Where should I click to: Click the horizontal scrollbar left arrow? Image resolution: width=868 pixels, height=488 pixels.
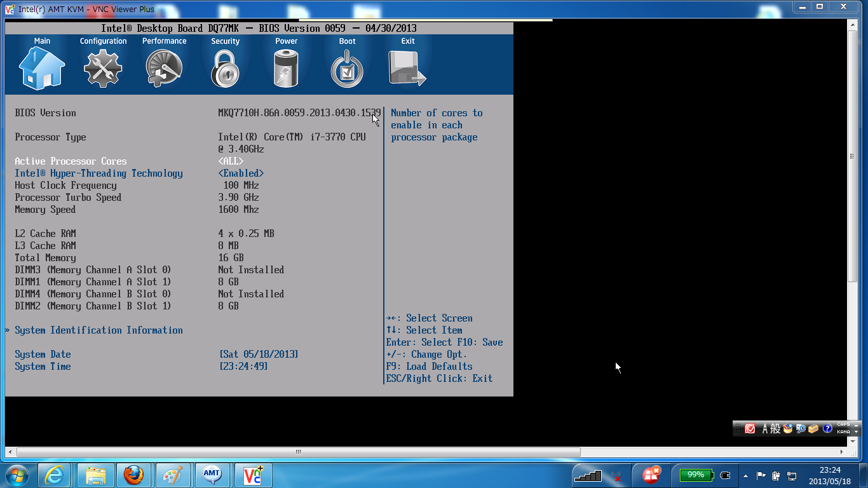point(10,452)
